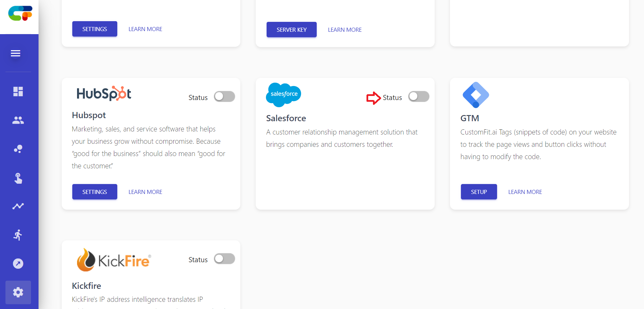Select the running person icon in the sidebar
This screenshot has height=309, width=644.
[18, 235]
